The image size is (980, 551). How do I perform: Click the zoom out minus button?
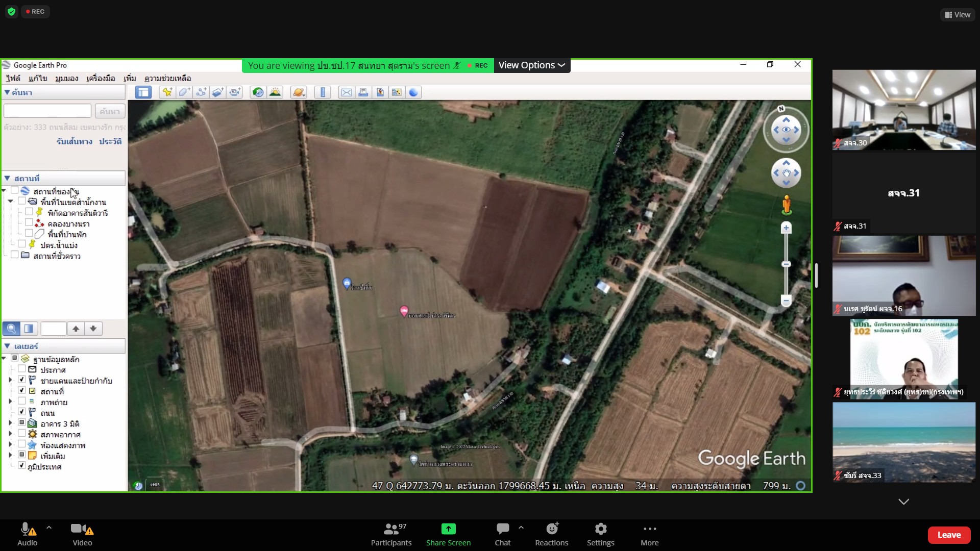coord(786,301)
